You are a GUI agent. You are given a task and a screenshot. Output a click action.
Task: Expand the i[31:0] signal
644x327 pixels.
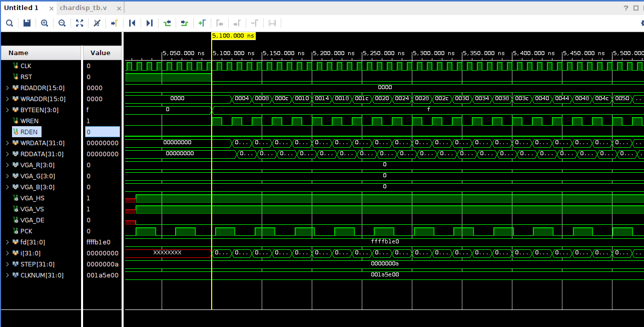click(7, 253)
